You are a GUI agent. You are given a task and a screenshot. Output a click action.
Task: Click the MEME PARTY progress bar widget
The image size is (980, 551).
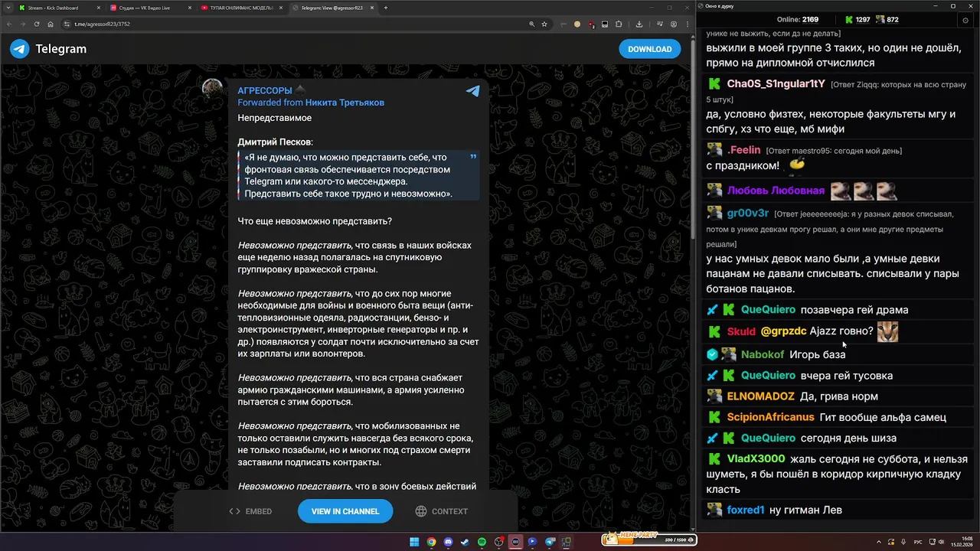pos(649,540)
